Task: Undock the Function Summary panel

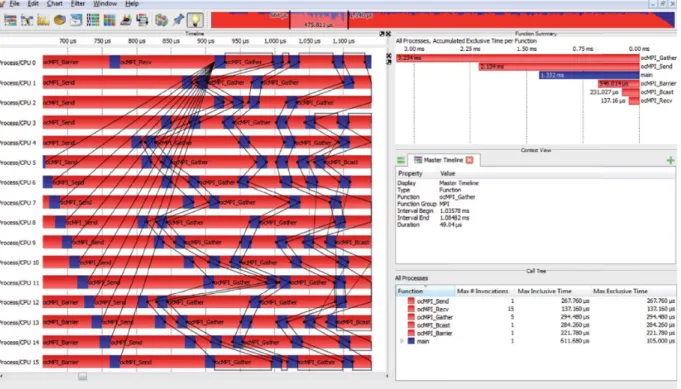Action: 389,62
